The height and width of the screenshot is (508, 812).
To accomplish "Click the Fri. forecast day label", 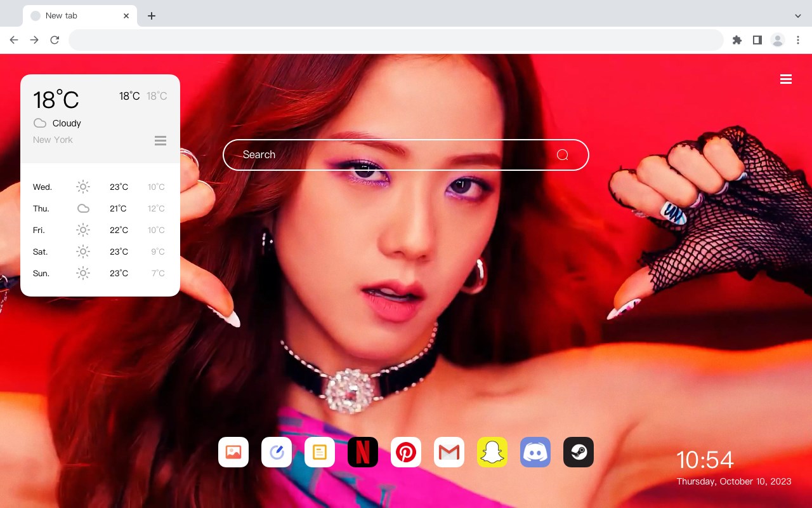I will [x=39, y=230].
